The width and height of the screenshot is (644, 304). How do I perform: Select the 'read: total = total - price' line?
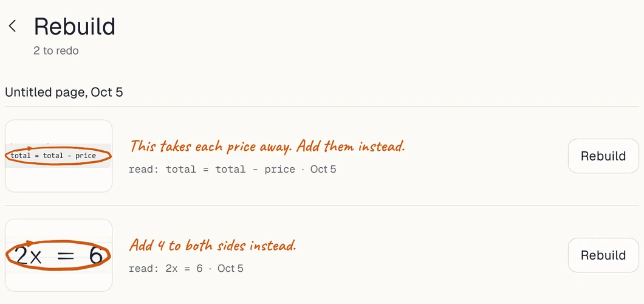(x=212, y=169)
